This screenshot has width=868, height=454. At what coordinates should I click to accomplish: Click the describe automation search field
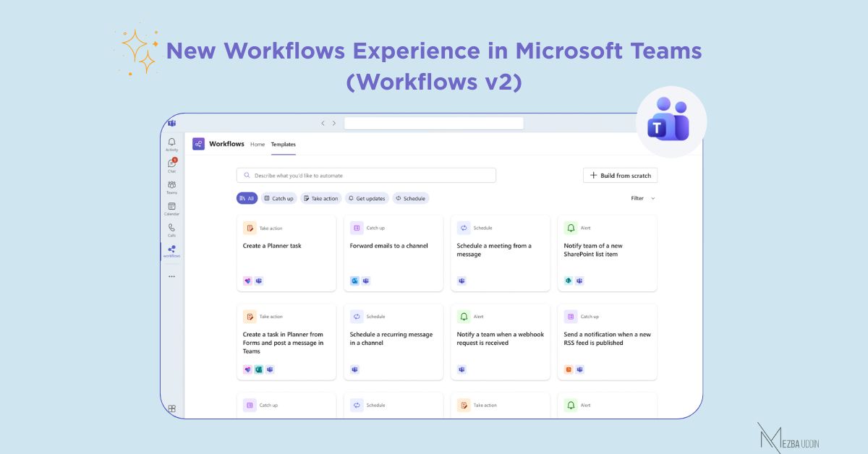click(x=366, y=176)
